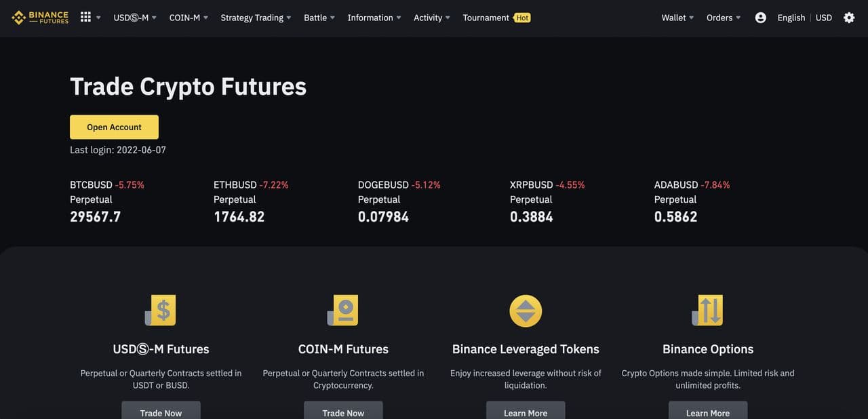Open the Information menu

point(374,18)
